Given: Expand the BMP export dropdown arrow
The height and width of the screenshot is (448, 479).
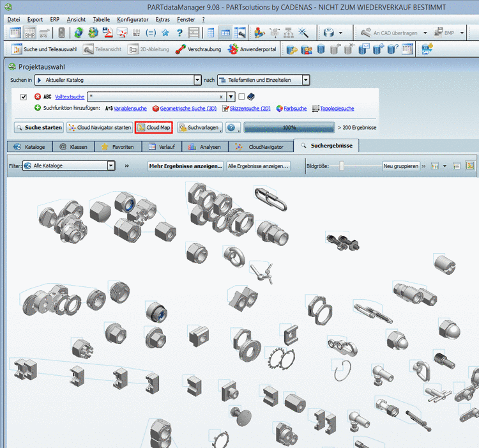Looking at the screenshot, I should 462,33.
